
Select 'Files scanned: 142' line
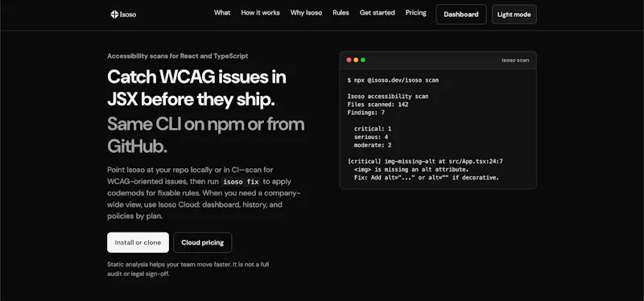point(378,105)
